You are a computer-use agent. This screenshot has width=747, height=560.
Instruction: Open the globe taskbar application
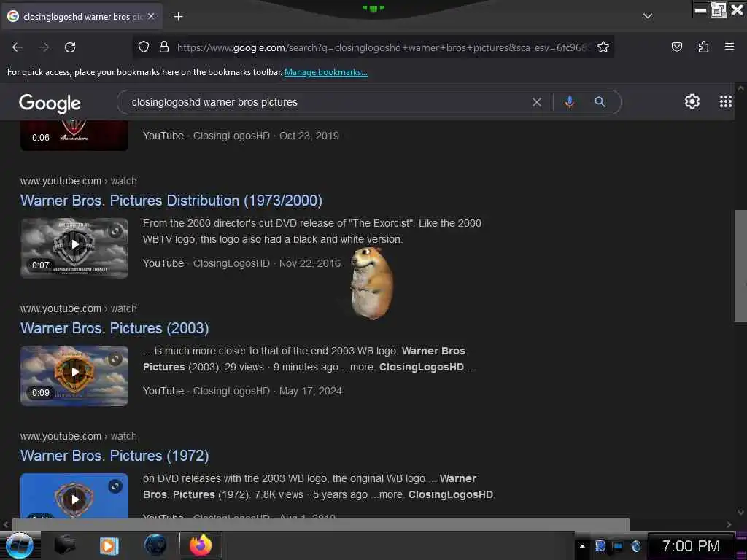click(155, 545)
